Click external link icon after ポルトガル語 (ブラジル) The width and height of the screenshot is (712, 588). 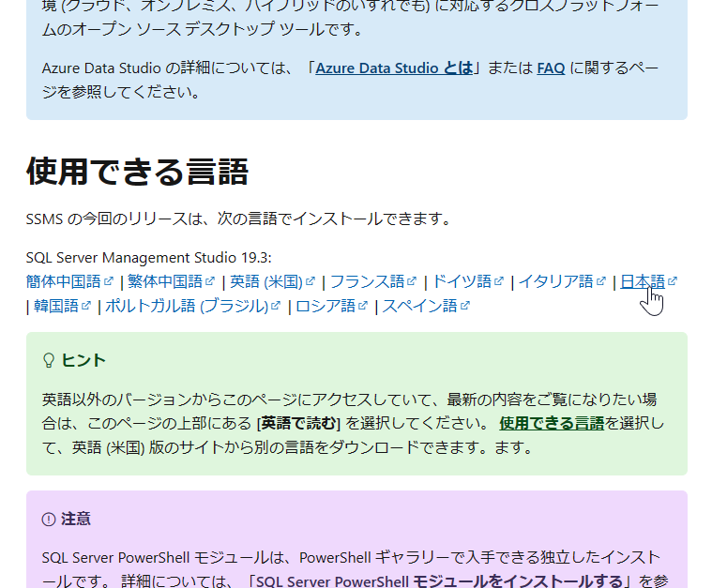tap(276, 305)
